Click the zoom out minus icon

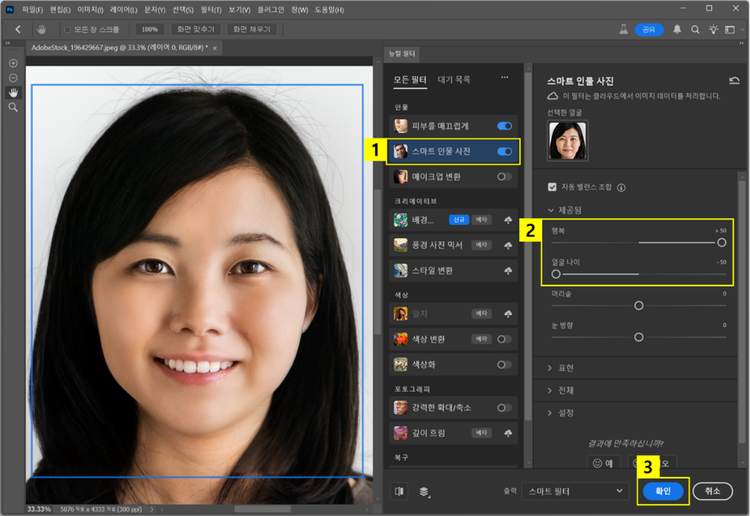(x=14, y=77)
